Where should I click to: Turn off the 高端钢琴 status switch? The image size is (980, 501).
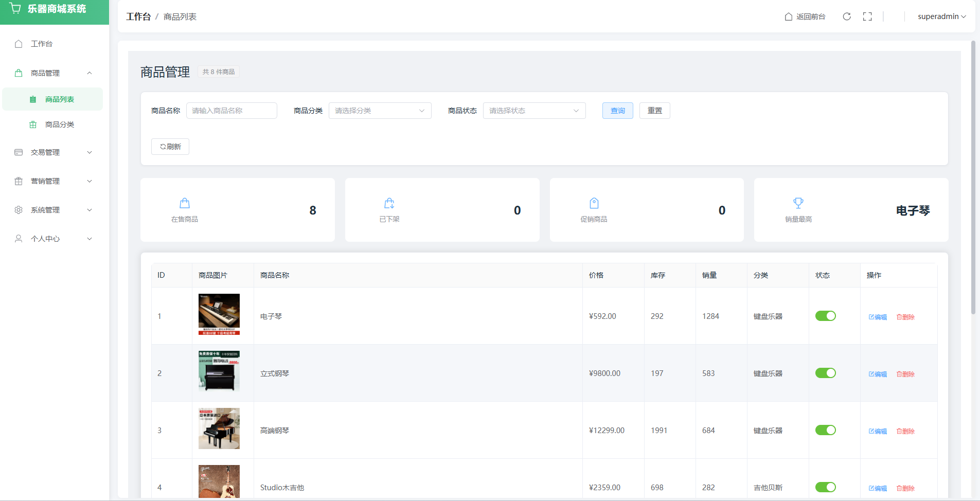[x=825, y=430]
